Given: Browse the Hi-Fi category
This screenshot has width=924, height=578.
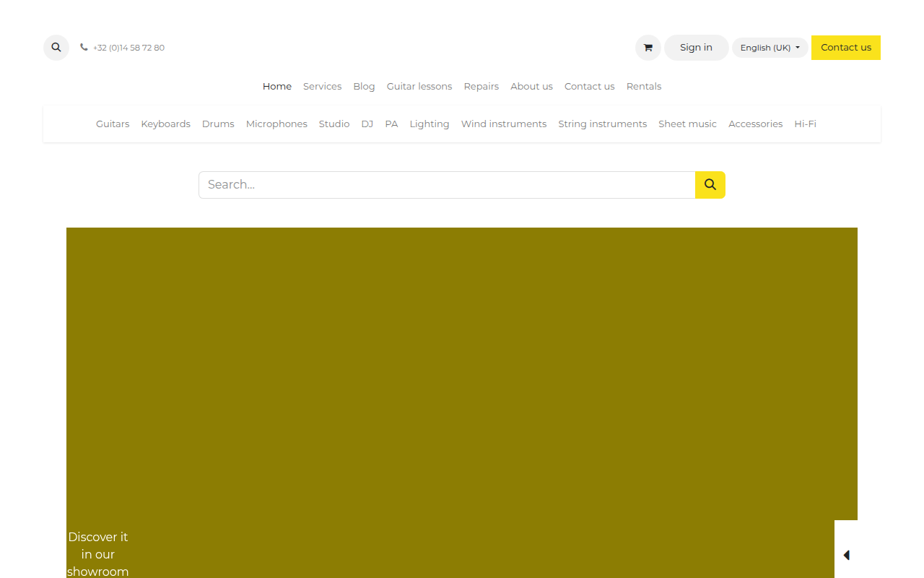Looking at the screenshot, I should [806, 124].
